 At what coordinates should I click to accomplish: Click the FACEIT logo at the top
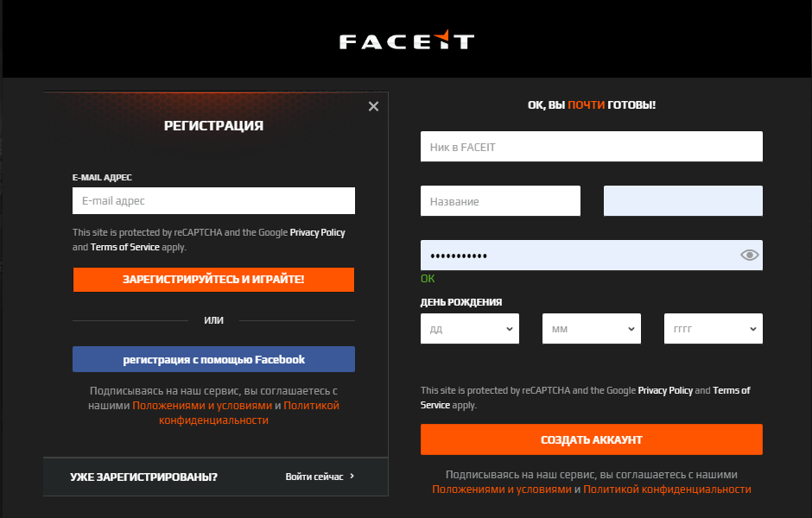(x=406, y=39)
